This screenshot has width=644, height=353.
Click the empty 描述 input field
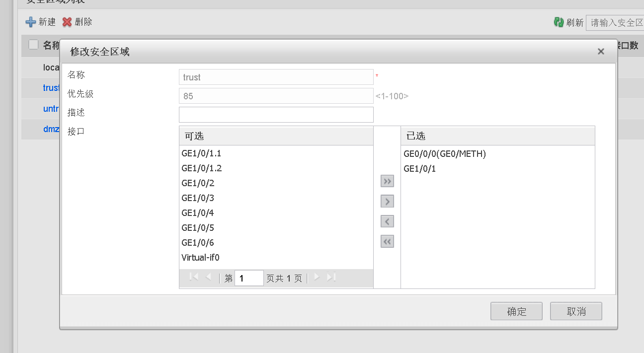[x=276, y=115]
